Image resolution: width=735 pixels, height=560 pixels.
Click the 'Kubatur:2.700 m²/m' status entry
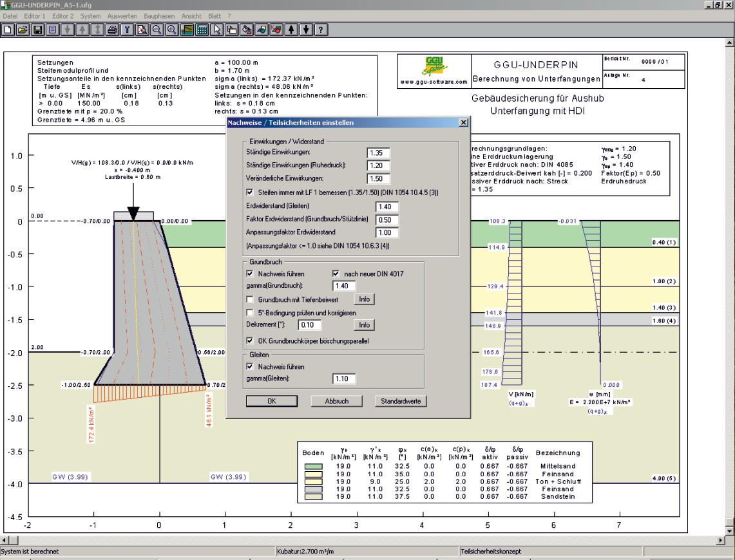click(x=305, y=552)
